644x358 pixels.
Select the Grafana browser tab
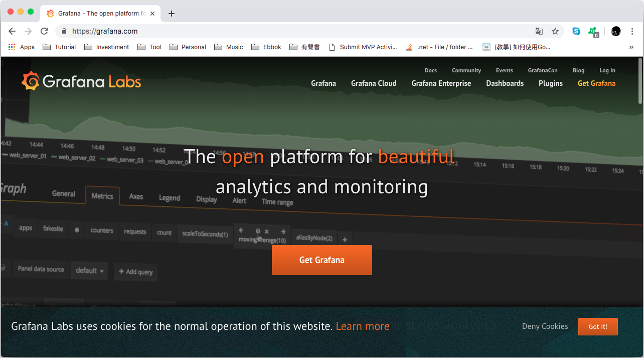click(100, 14)
